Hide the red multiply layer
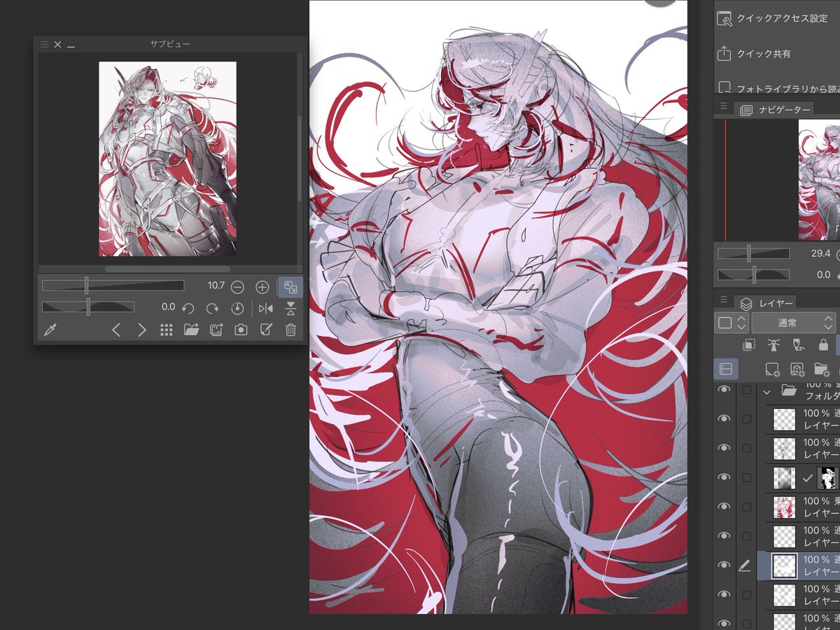 (x=724, y=507)
